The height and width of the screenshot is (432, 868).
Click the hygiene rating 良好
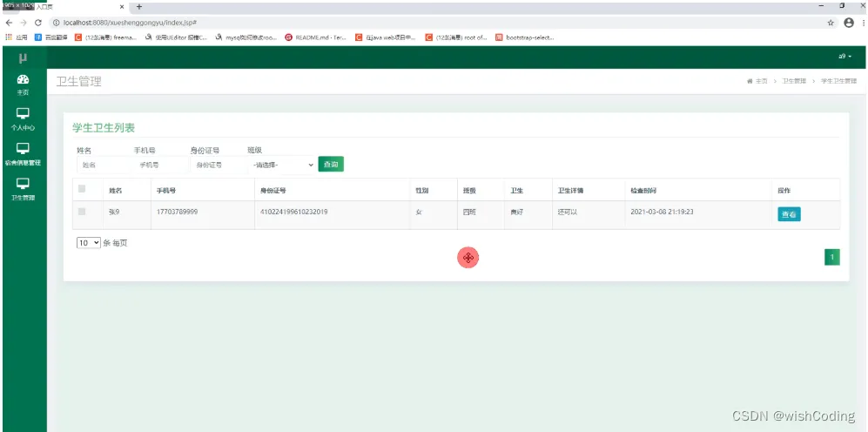point(516,212)
